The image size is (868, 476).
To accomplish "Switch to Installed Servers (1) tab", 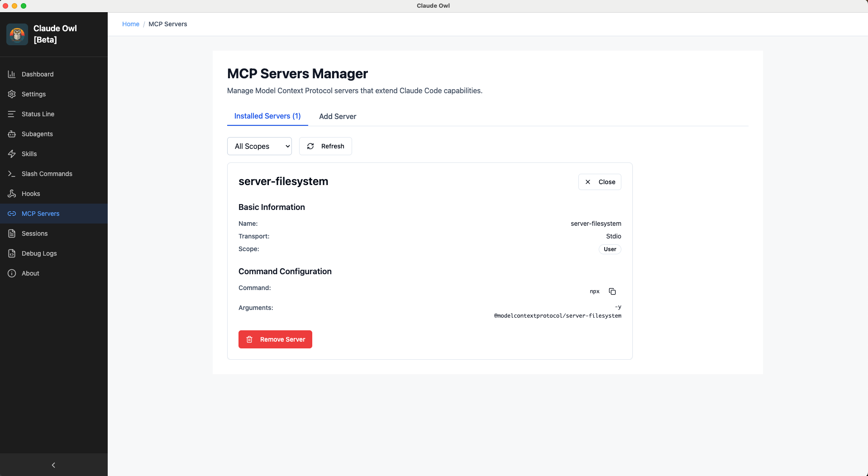I will point(267,116).
